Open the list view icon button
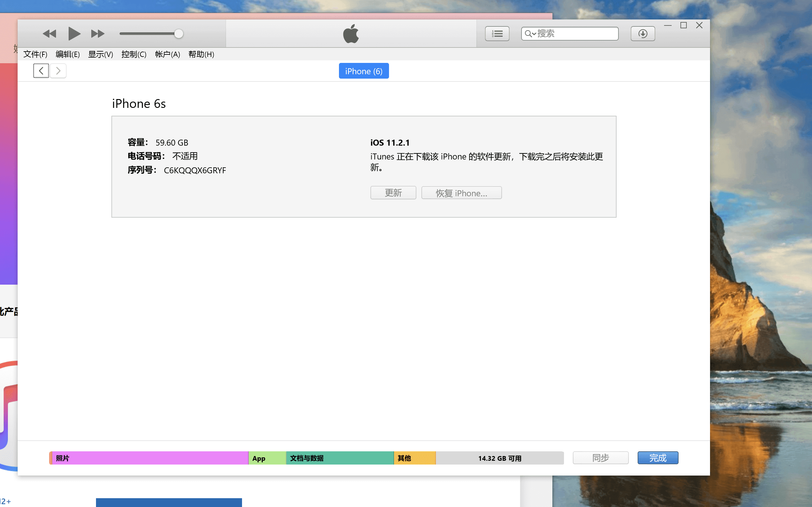 [497, 34]
